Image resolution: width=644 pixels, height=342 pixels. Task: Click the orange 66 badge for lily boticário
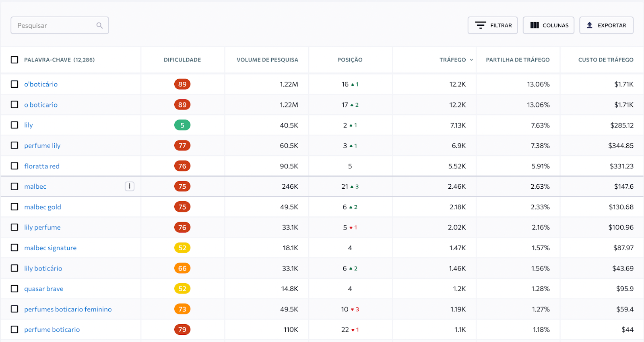click(x=182, y=268)
